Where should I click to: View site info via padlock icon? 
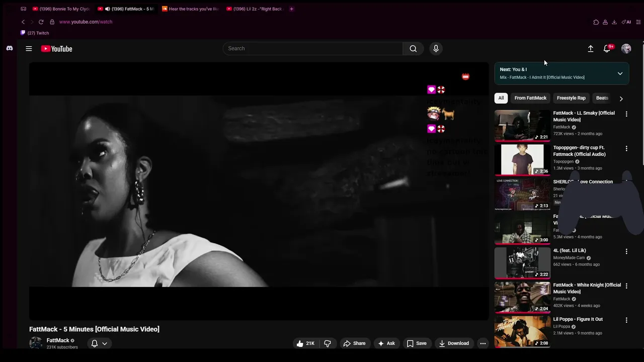pos(52,22)
